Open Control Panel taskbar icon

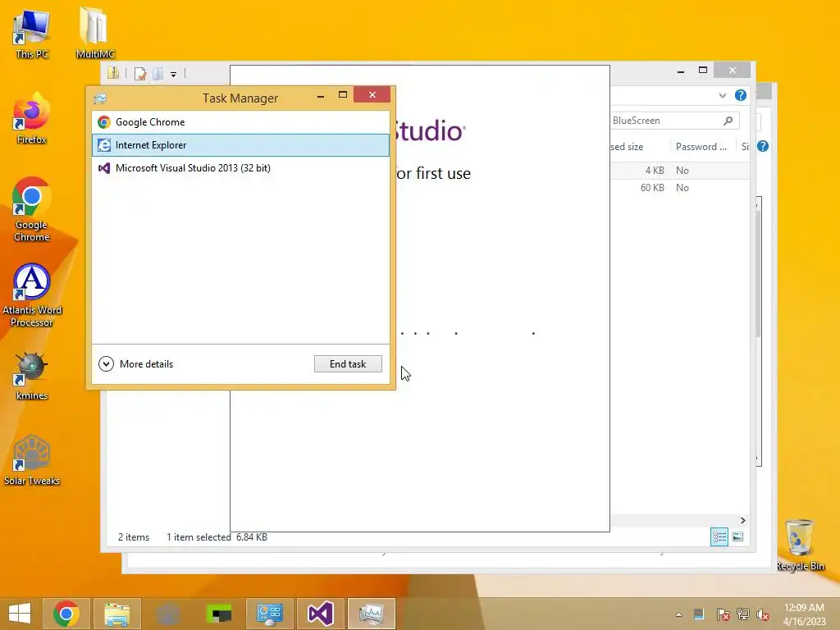(x=269, y=614)
